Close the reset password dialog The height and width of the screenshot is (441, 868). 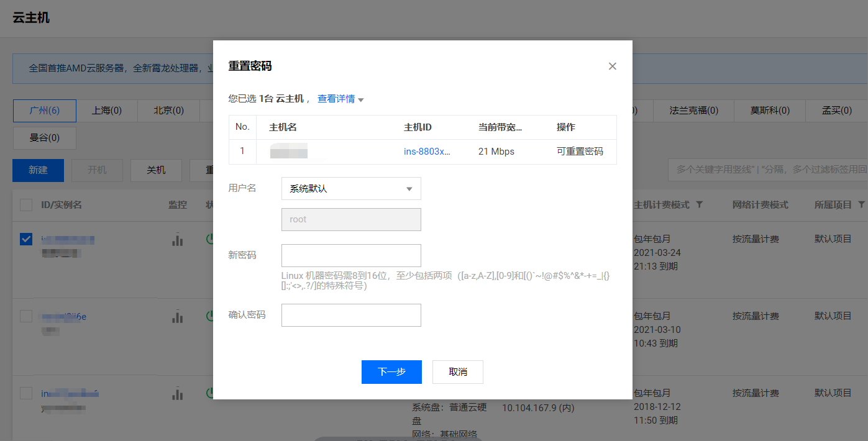[612, 66]
